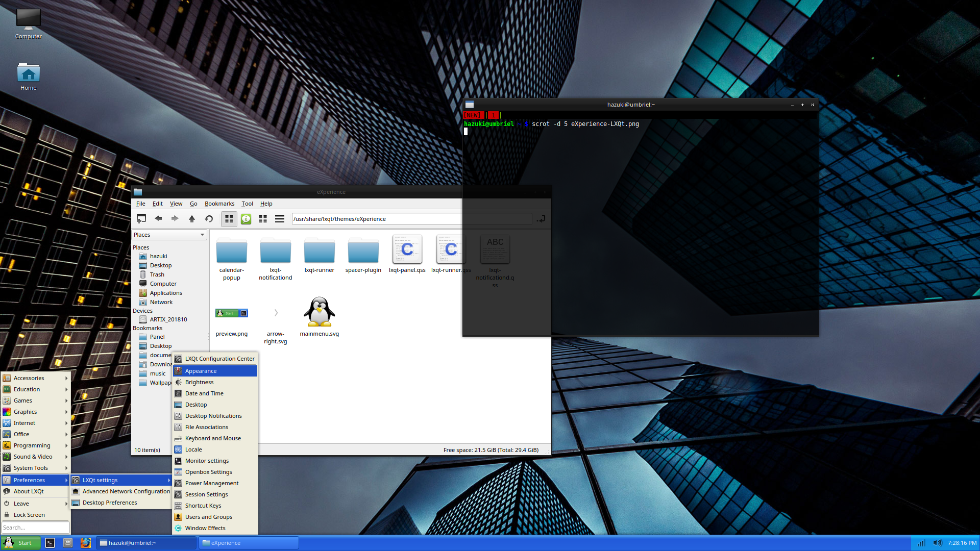Open Applications in Places sidebar
The width and height of the screenshot is (980, 551).
[166, 293]
